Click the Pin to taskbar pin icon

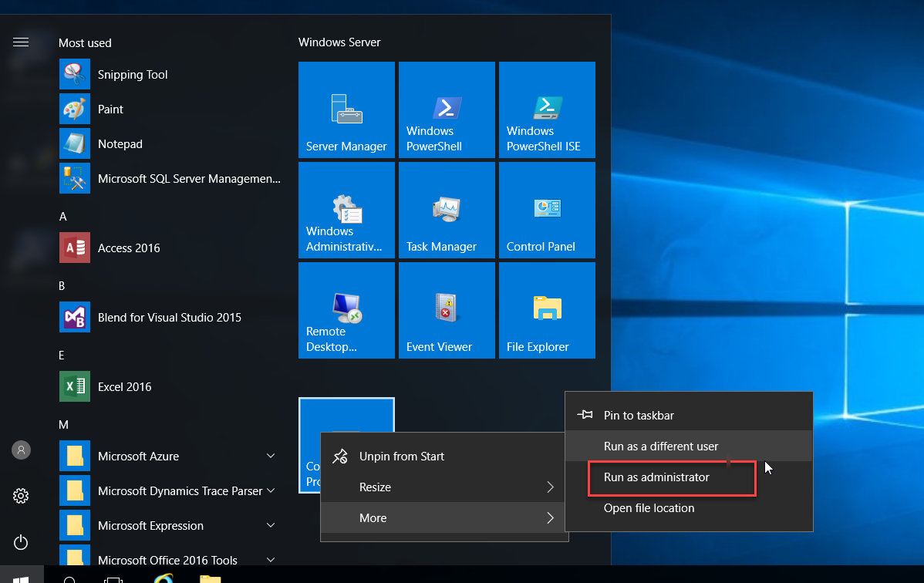tap(585, 414)
